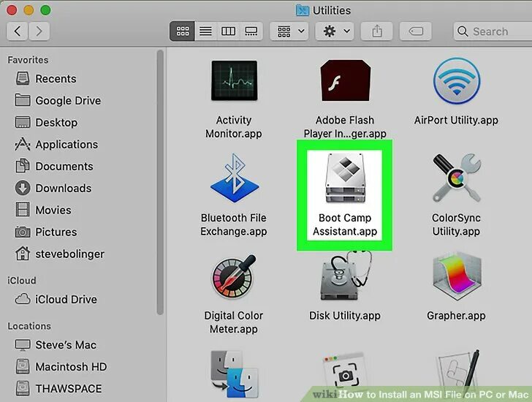Select THAWSPACE under Locations
Image resolution: width=532 pixels, height=402 pixels.
[58, 389]
